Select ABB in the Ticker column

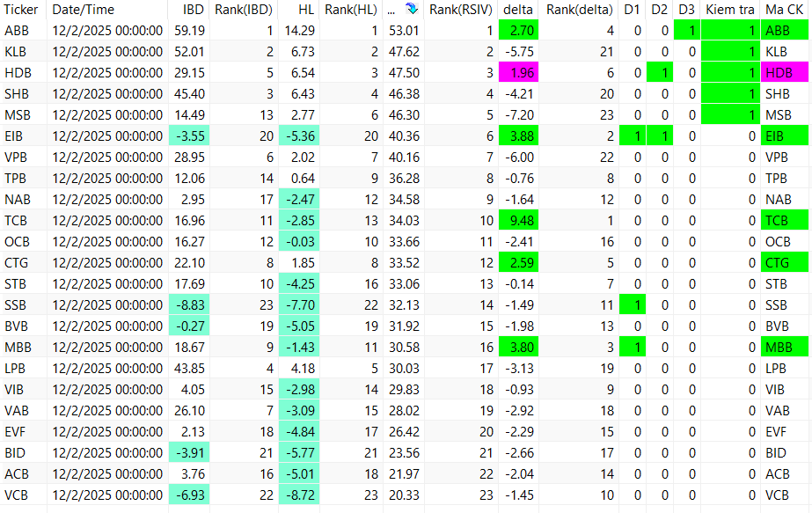[17, 31]
